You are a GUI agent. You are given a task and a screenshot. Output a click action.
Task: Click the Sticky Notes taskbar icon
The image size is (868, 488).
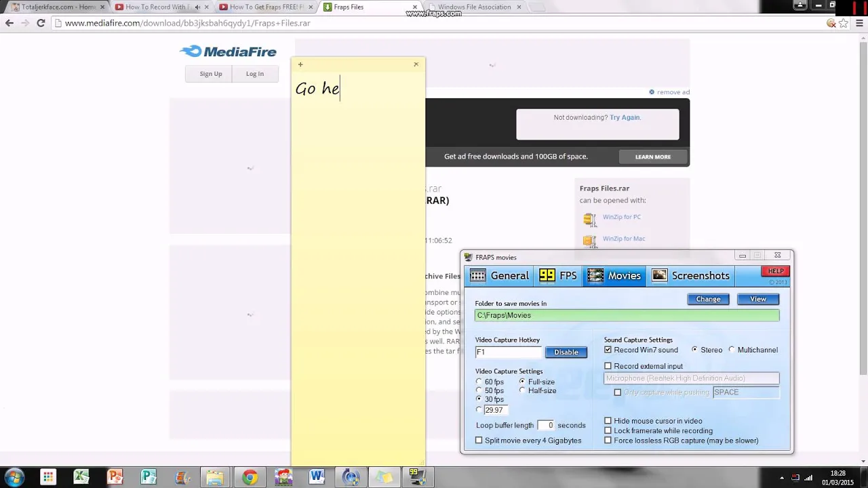click(384, 477)
